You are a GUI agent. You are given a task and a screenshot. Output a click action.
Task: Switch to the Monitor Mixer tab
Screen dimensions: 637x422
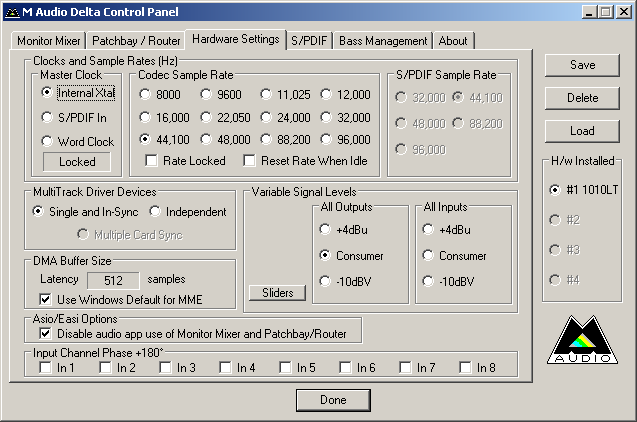(49, 41)
